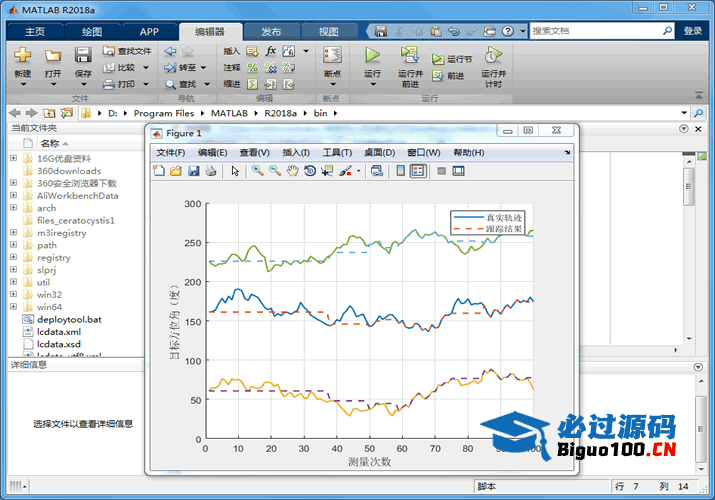Click the 断点 (Breakpoints) icon
The image size is (715, 500).
(x=332, y=55)
